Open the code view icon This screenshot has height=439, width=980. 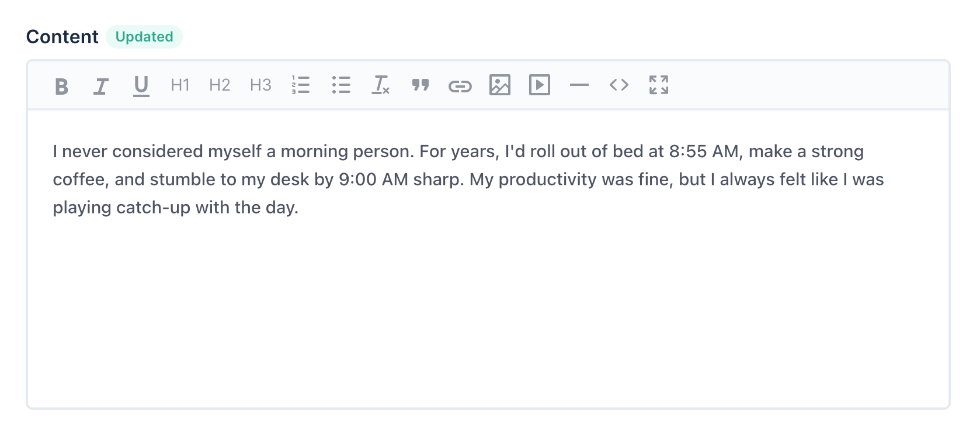click(619, 85)
